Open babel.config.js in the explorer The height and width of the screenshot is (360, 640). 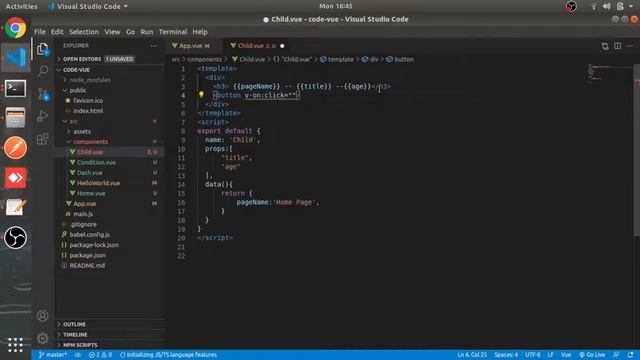[x=89, y=235]
